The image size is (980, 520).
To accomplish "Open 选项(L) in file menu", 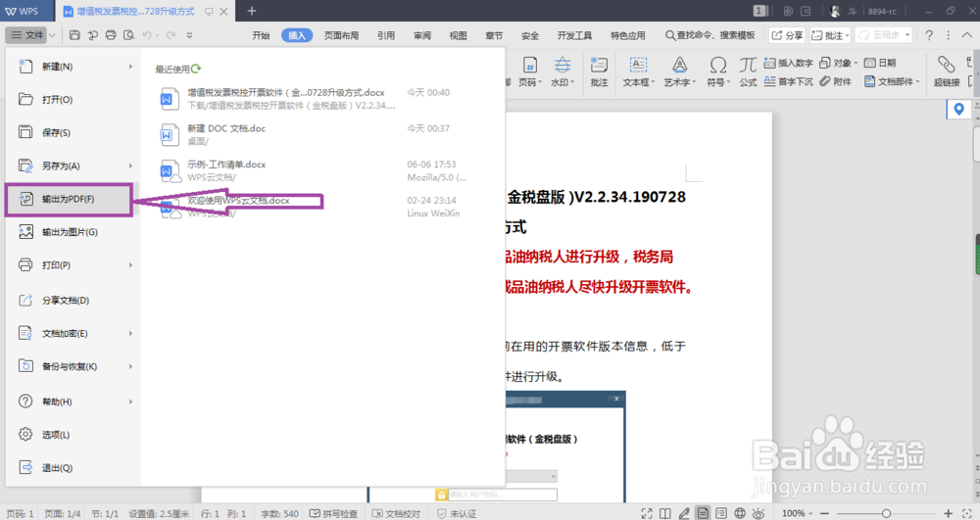I will point(73,435).
